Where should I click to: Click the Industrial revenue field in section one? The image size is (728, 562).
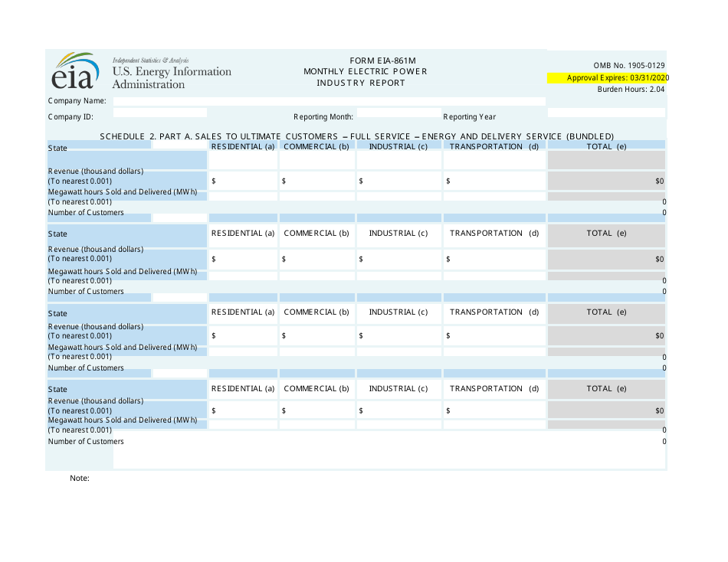coord(398,181)
